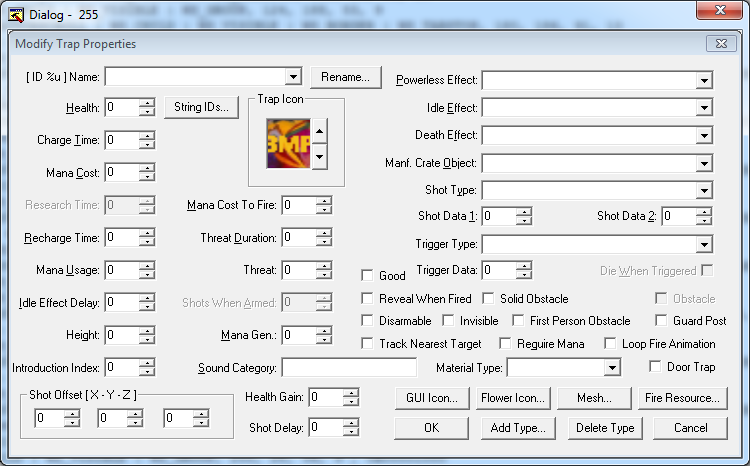Image resolution: width=750 pixels, height=466 pixels.
Task: Click Trap Icon down arrow spinner
Action: (320, 156)
